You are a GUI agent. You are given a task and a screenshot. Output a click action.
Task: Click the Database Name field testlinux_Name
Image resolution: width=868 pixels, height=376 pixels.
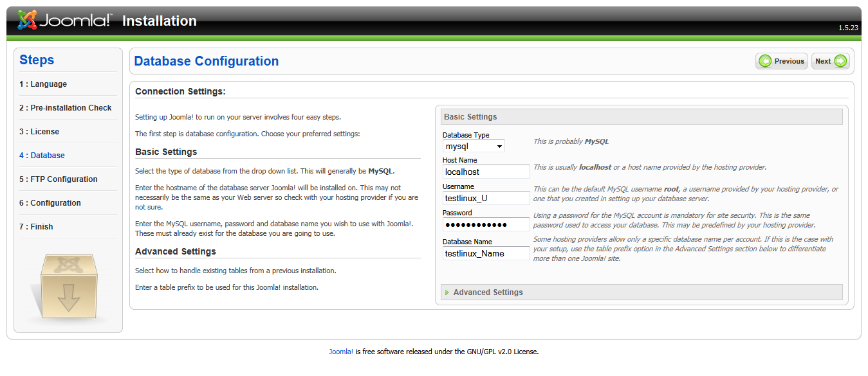click(486, 253)
